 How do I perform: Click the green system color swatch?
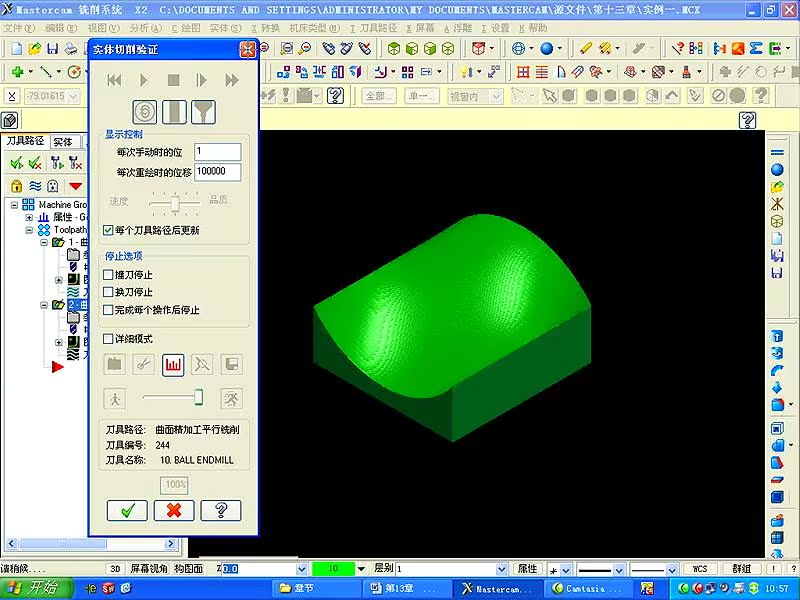tap(333, 569)
